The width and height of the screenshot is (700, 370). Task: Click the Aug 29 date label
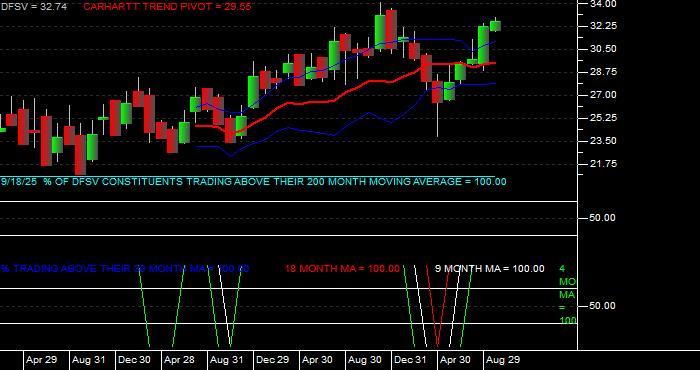(x=503, y=360)
